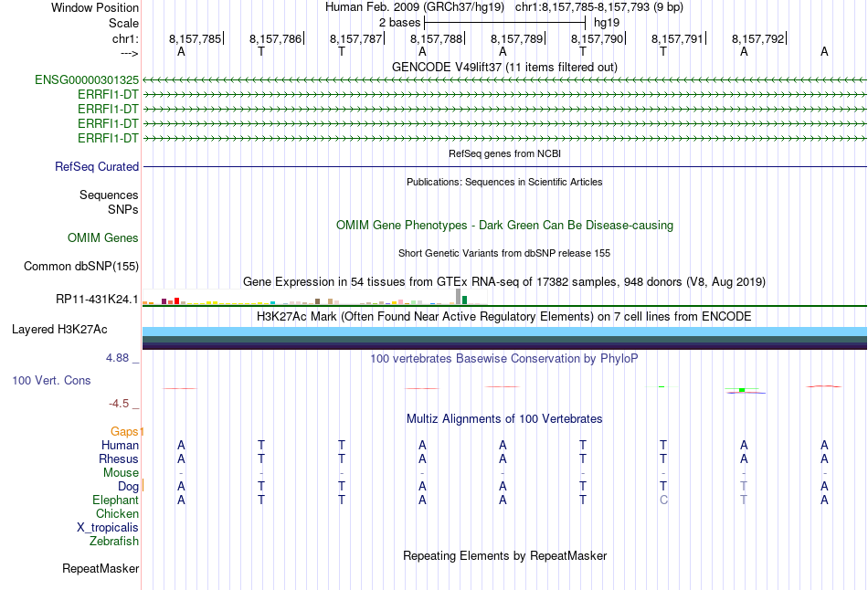Click position label 8,157,792
This screenshot has height=590, width=868.
click(757, 38)
